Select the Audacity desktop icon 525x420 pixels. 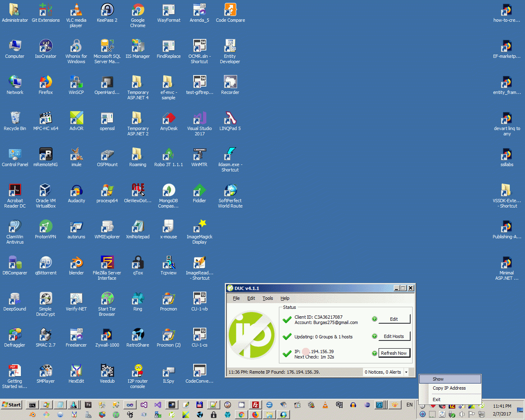[x=76, y=194]
